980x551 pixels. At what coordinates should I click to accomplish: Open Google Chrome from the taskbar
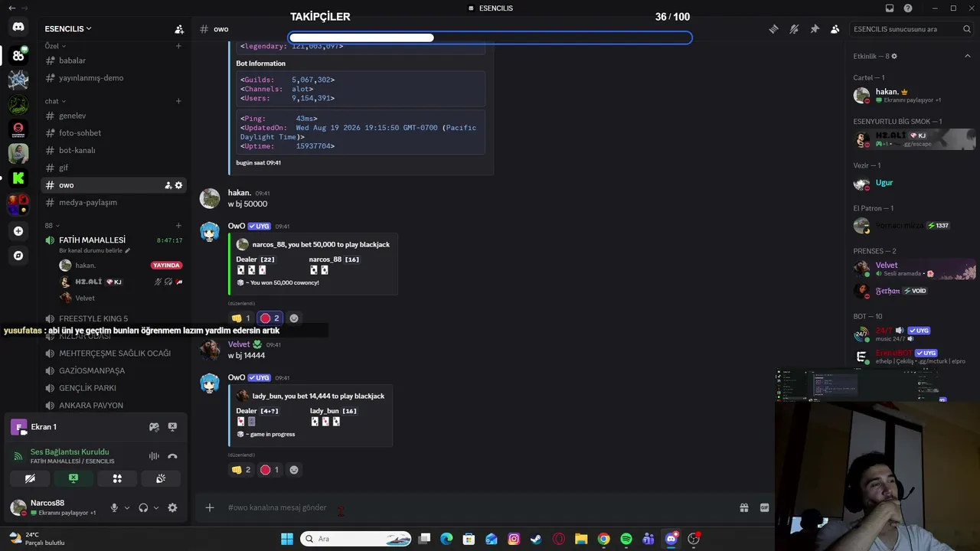coord(603,539)
